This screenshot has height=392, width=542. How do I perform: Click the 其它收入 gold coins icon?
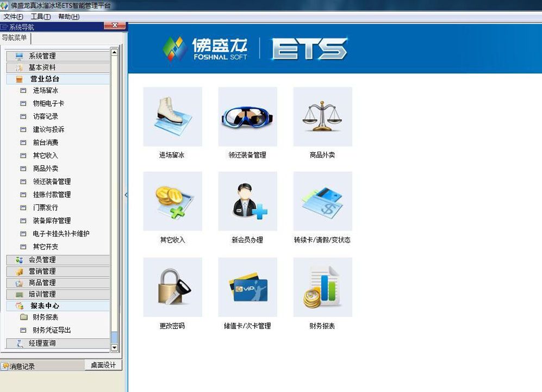tap(172, 201)
